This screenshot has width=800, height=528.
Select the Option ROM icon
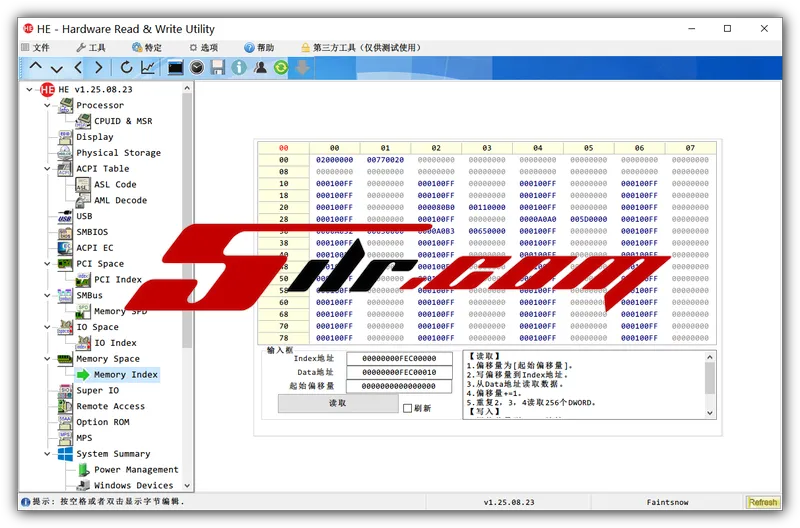click(65, 422)
